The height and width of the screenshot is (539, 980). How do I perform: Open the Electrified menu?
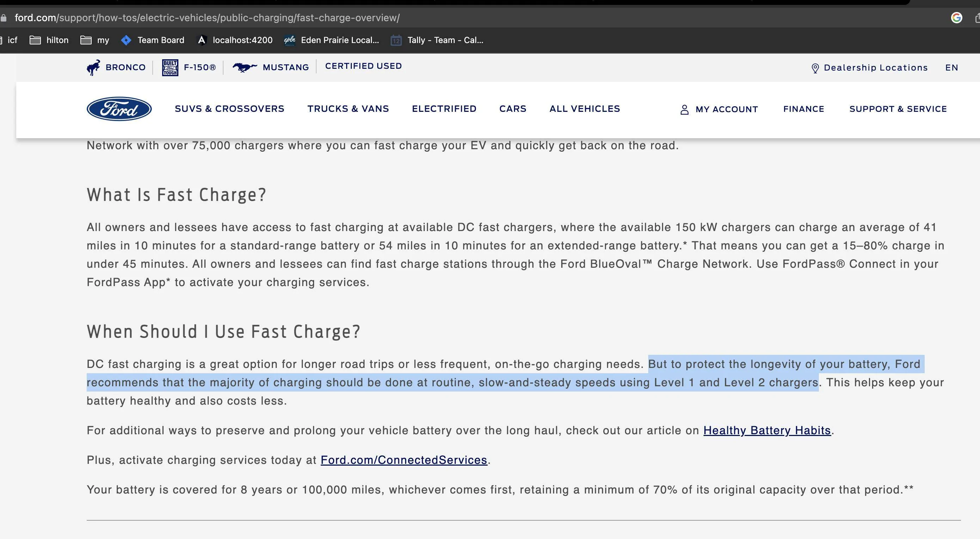pyautogui.click(x=444, y=109)
